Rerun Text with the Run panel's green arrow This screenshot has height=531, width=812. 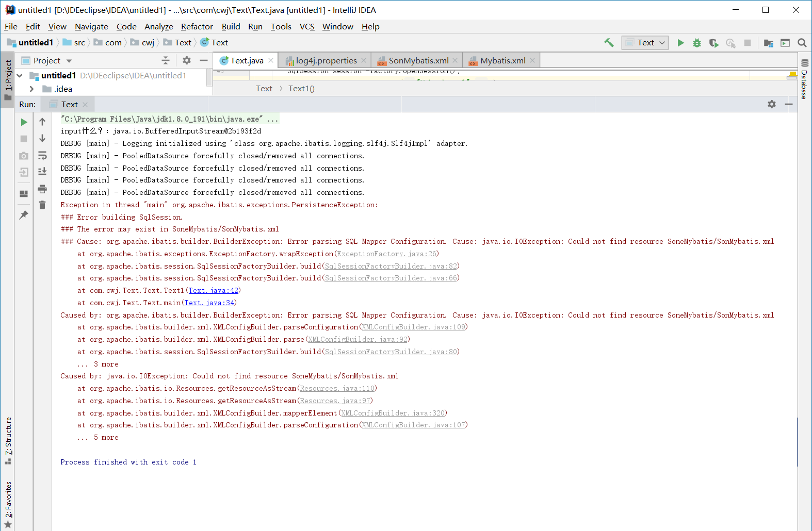click(x=24, y=122)
